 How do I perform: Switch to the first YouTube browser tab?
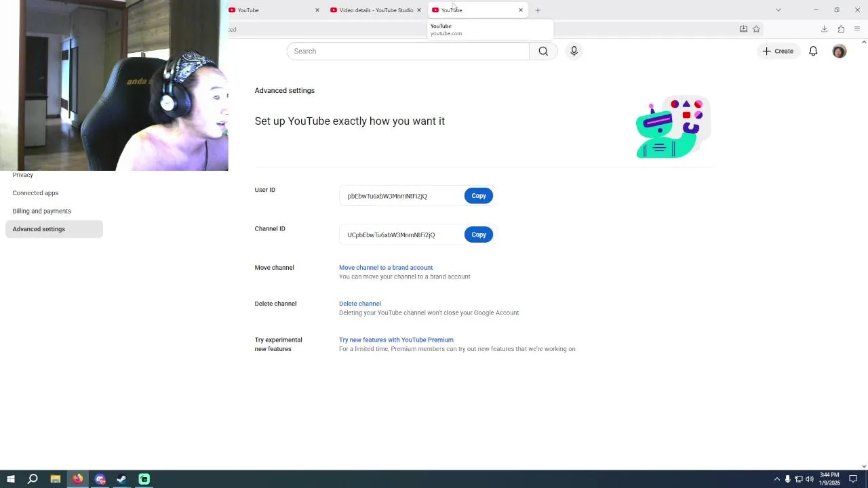(271, 10)
